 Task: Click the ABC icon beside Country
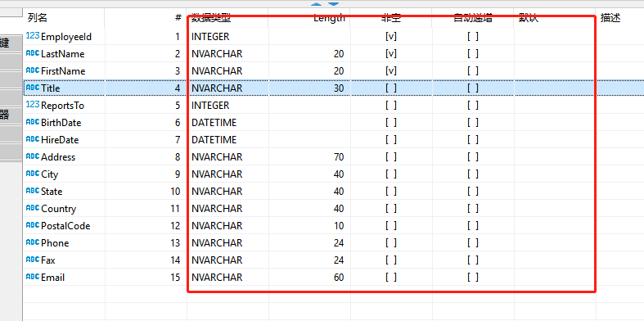point(33,208)
